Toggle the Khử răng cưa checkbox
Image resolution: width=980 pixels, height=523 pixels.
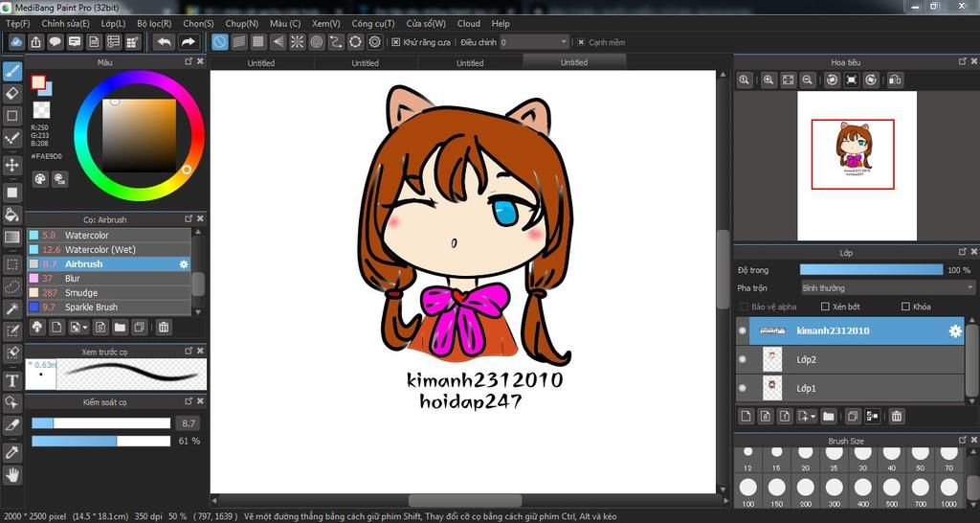click(395, 42)
